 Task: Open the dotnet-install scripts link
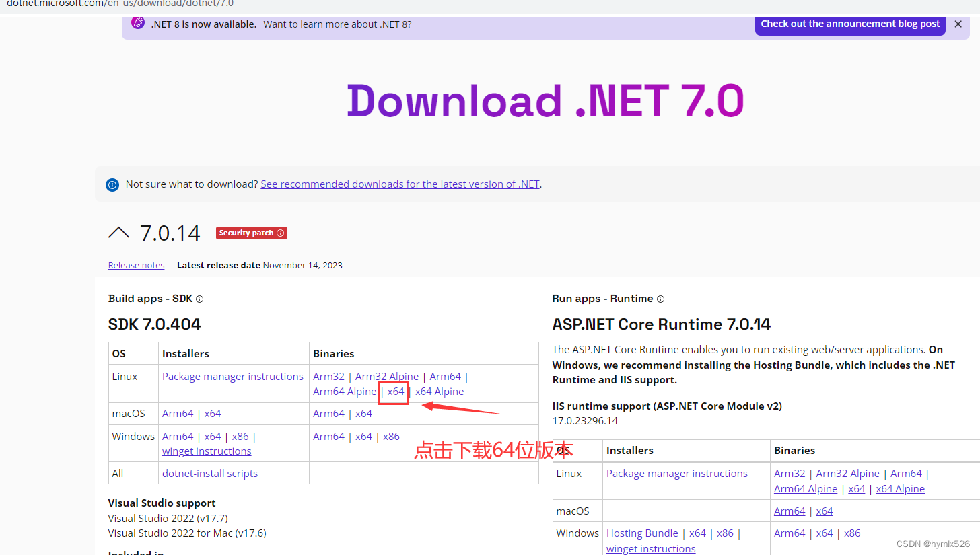pyautogui.click(x=210, y=473)
